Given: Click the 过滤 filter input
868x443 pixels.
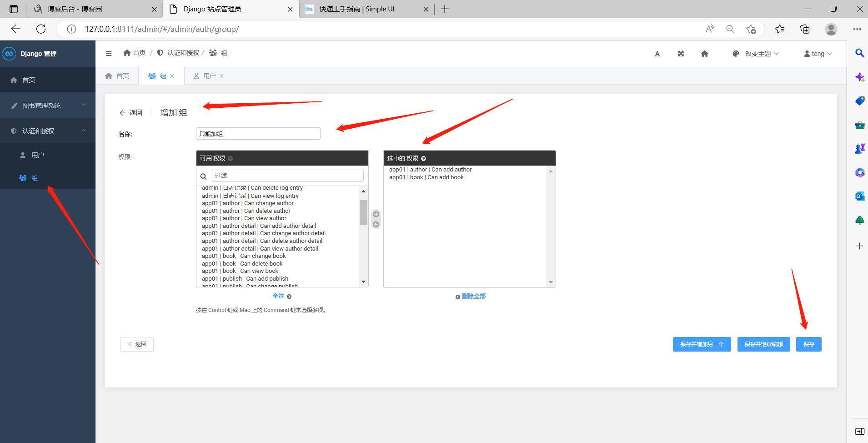Looking at the screenshot, I should 288,176.
